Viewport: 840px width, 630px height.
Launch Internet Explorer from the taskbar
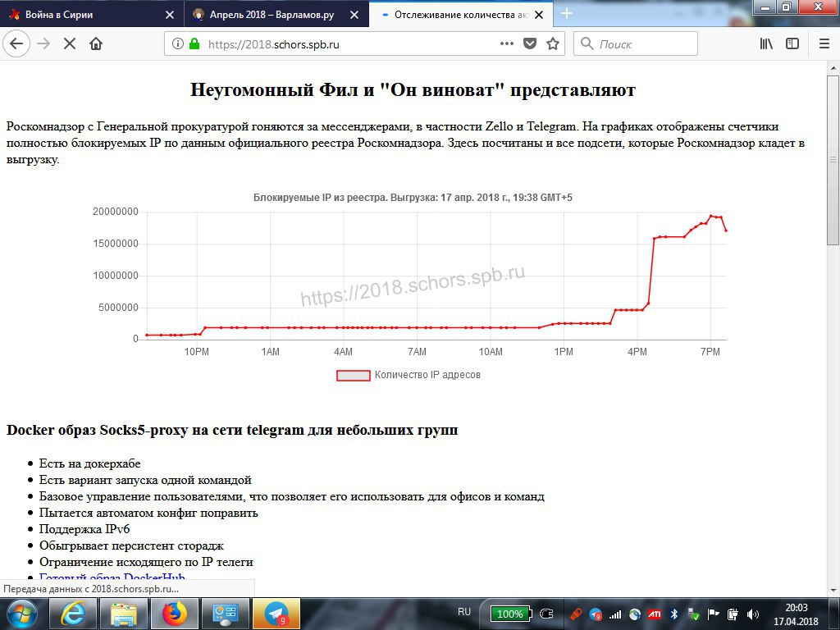[72, 614]
